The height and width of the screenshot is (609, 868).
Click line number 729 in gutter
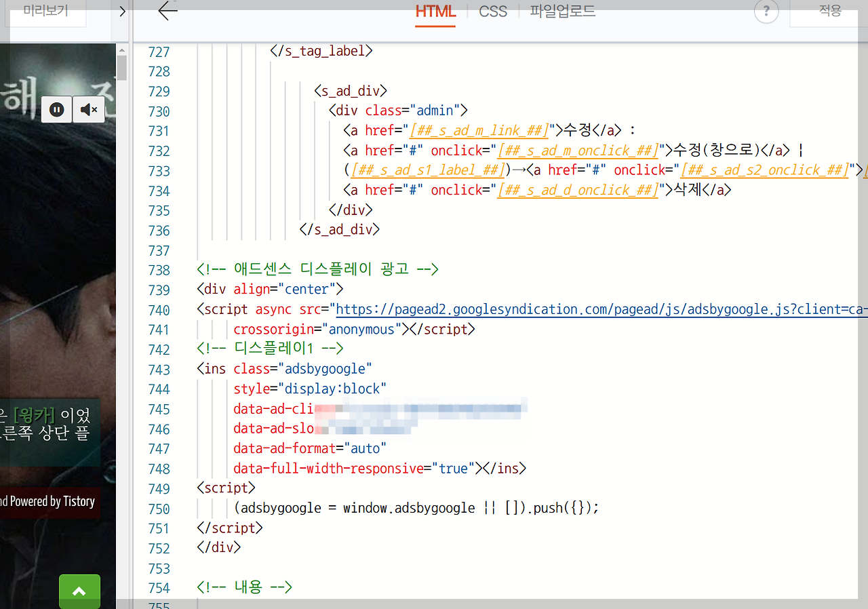point(159,92)
